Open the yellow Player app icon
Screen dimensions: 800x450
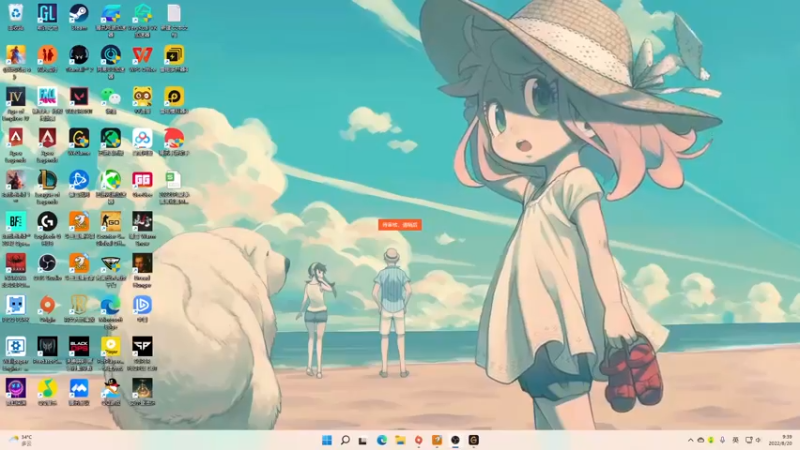(x=111, y=347)
